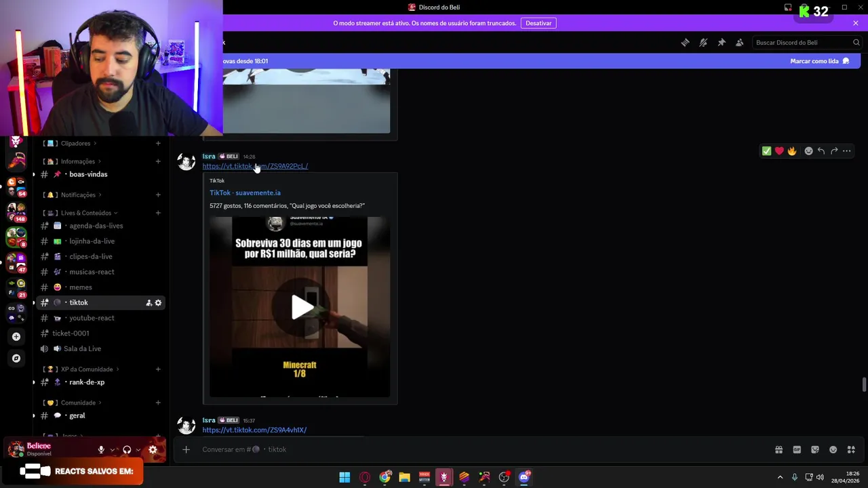Image resolution: width=868 pixels, height=488 pixels.
Task: Open the sticker picker
Action: (x=815, y=449)
